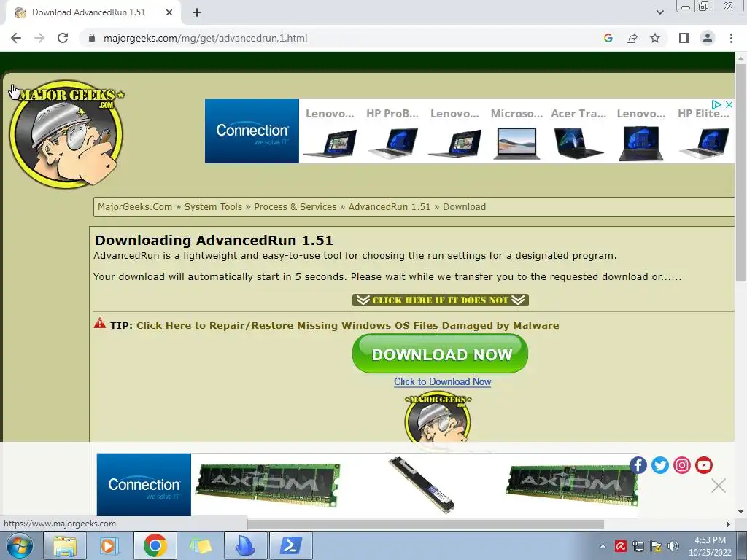Open MajorGeeks Facebook page icon
747x560 pixels.
point(638,465)
